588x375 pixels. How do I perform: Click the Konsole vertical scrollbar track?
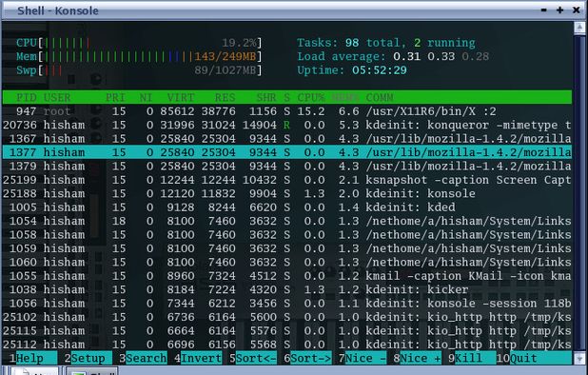pos(579,193)
